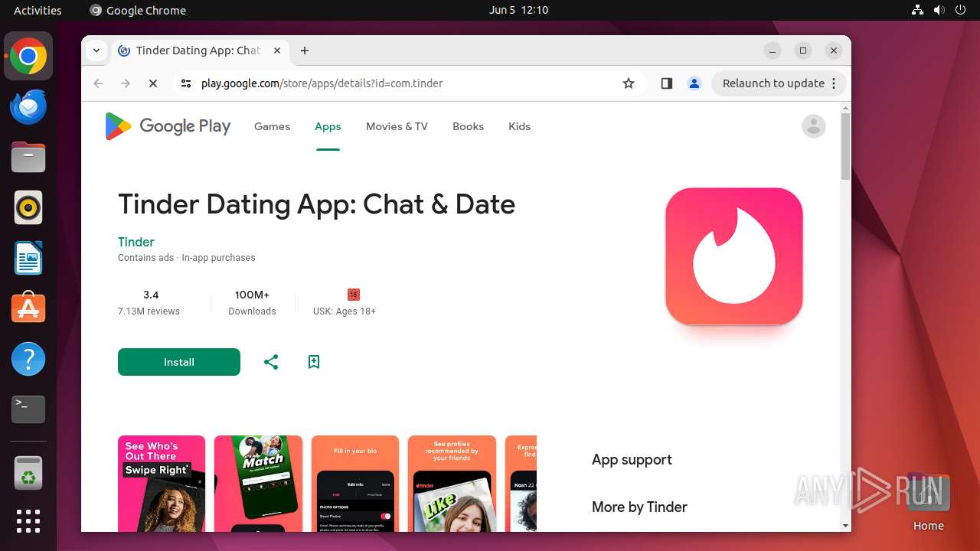Go to Movies & TV section
Image resolution: width=980 pixels, height=551 pixels.
(397, 126)
